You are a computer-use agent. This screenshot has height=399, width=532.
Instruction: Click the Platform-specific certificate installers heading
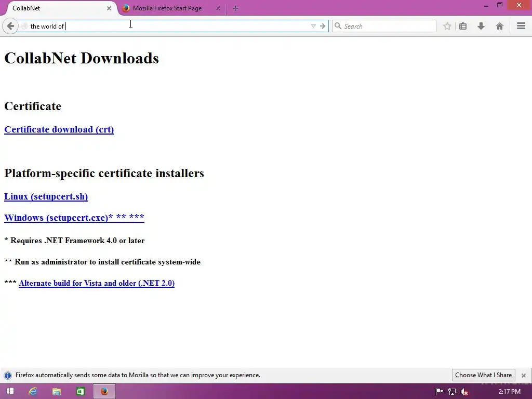coord(104,173)
